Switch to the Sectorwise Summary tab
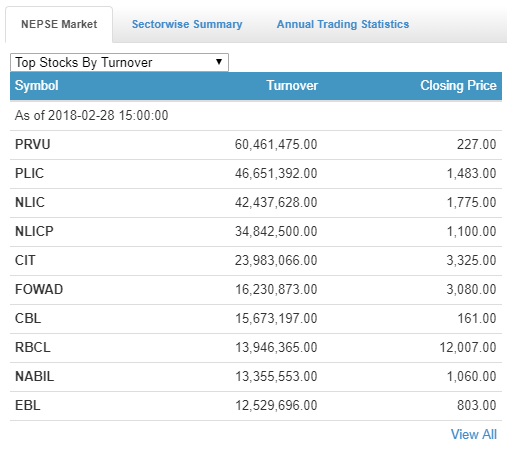The height and width of the screenshot is (457, 516). pos(187,24)
